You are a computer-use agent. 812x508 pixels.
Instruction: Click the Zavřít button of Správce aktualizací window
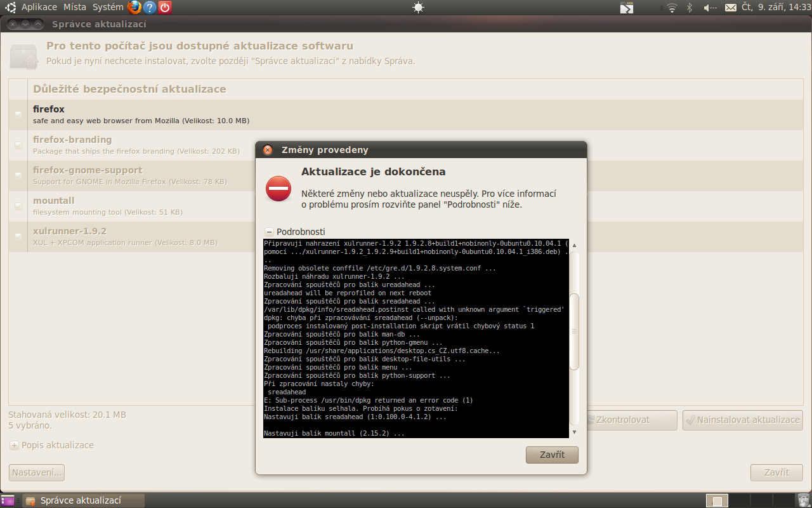[776, 472]
